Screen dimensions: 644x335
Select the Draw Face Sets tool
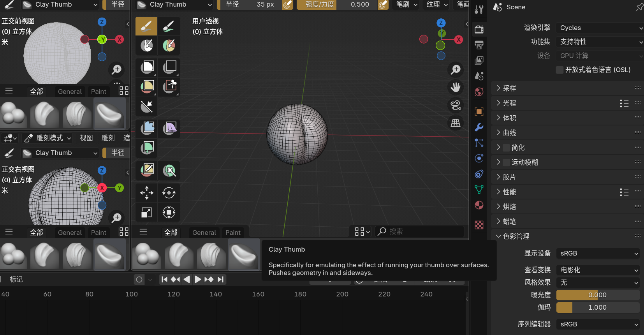point(169,46)
